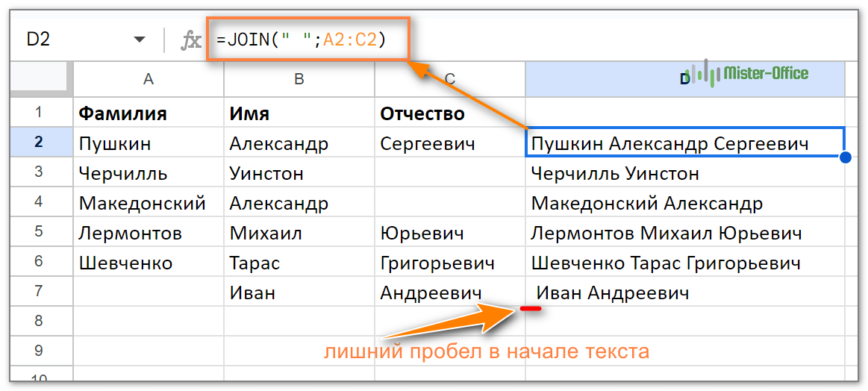Select cell Пушкин Александр Сергеевич
Viewport: 868px width, 391px height.
click(x=684, y=143)
